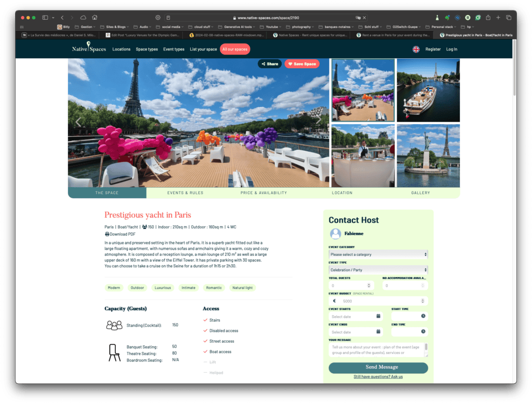Show previous photo with left carousel arrow
Screen dimensions: 532x404
point(78,122)
